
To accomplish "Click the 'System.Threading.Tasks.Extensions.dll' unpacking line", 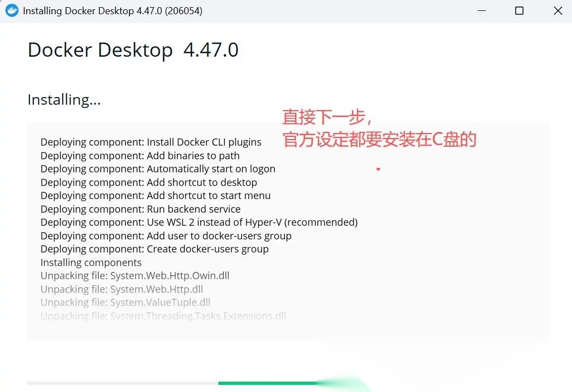I will tap(163, 316).
